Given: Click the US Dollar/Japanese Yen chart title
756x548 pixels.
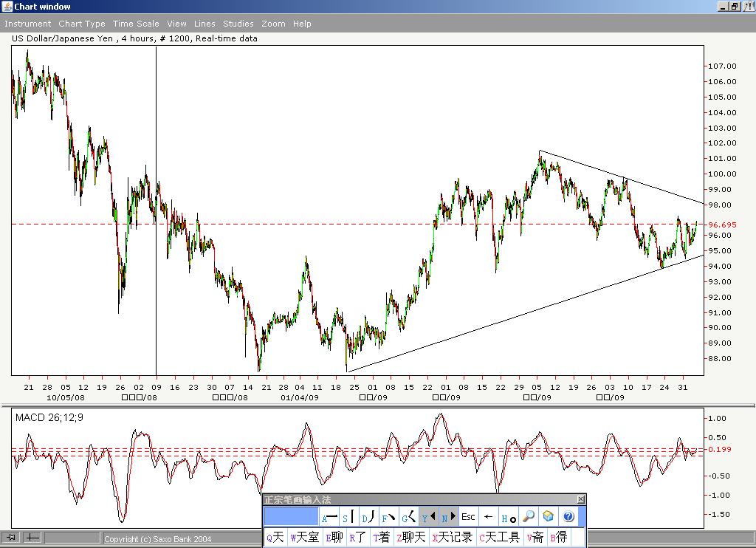Looking at the screenshot, I should pos(134,38).
